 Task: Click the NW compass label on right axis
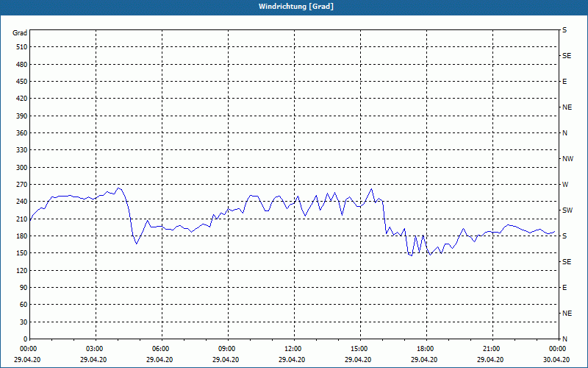pyautogui.click(x=567, y=159)
